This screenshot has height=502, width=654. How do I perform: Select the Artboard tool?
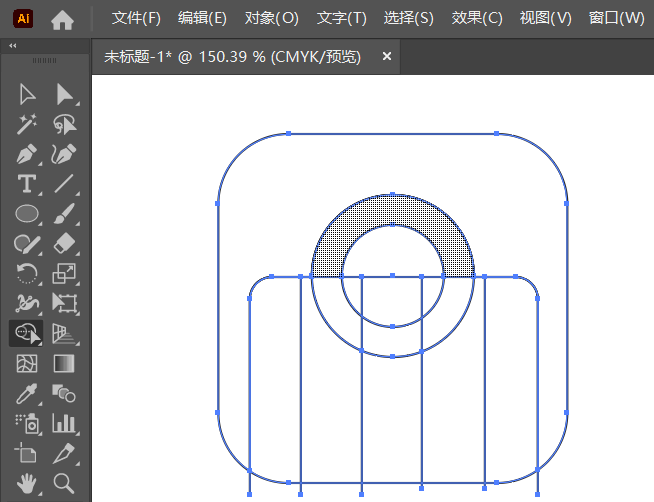(x=27, y=454)
